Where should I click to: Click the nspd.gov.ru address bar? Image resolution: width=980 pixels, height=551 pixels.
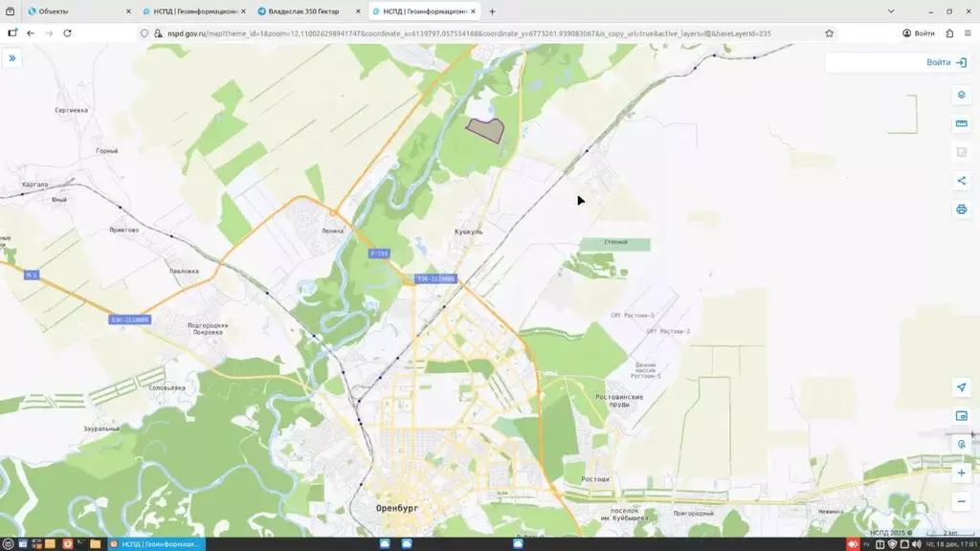469,33
